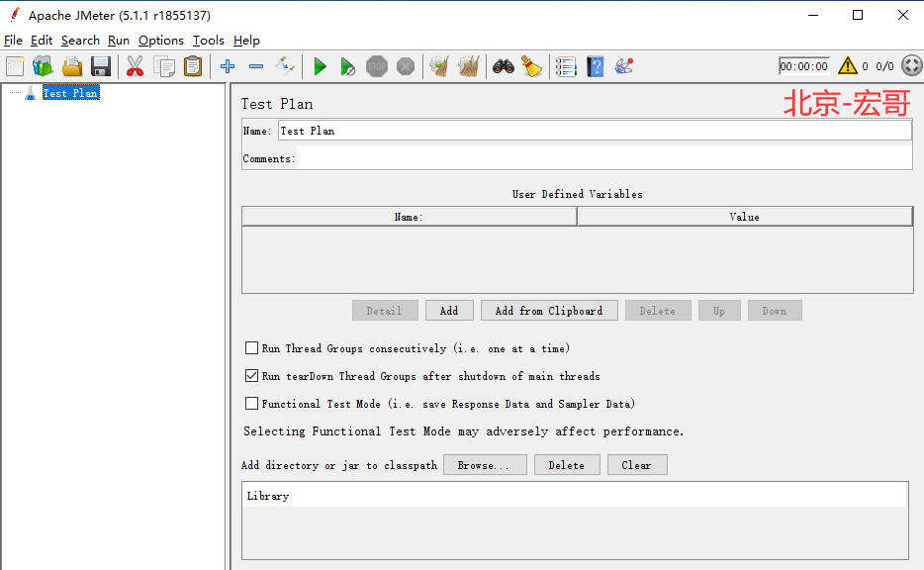Click the Toggle enable/disable icon
Screen dimensions: 924x570
tap(285, 66)
